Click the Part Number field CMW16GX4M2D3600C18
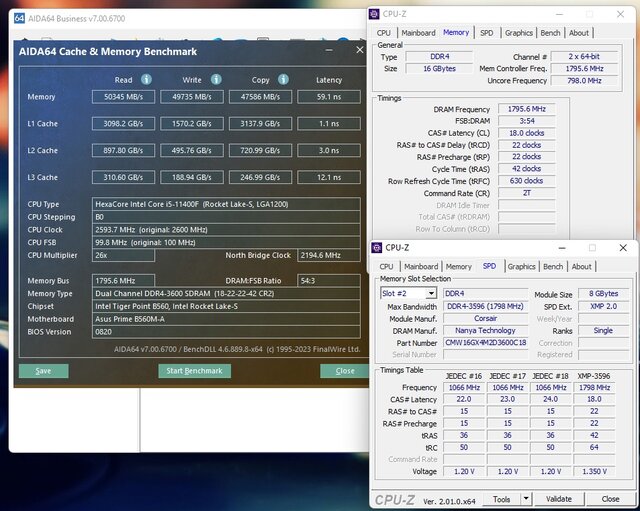Screen dimensions: 640x511 [x=485, y=342]
